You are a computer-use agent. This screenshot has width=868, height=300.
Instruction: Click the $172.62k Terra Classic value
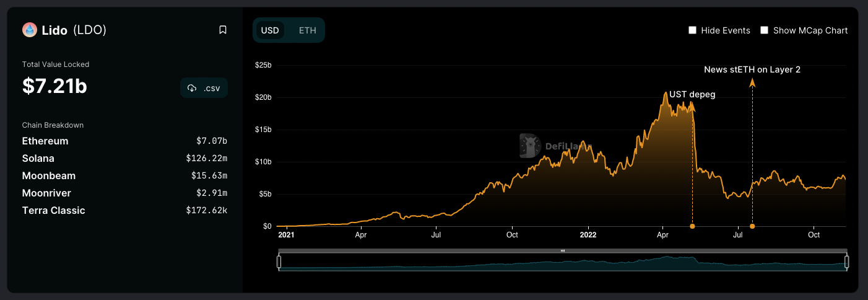(207, 211)
